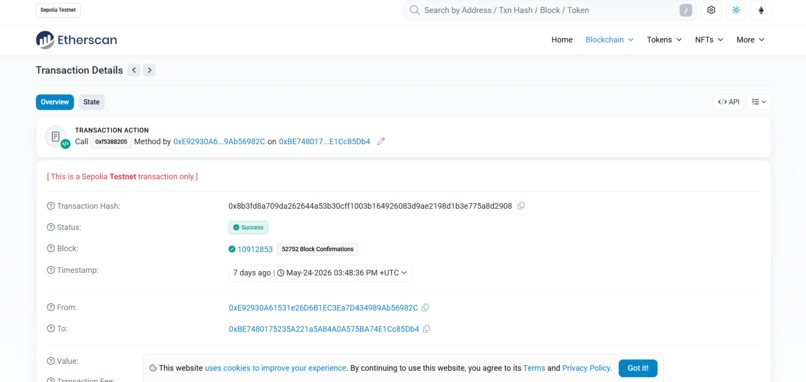Click help icon beside From

pyautogui.click(x=50, y=307)
